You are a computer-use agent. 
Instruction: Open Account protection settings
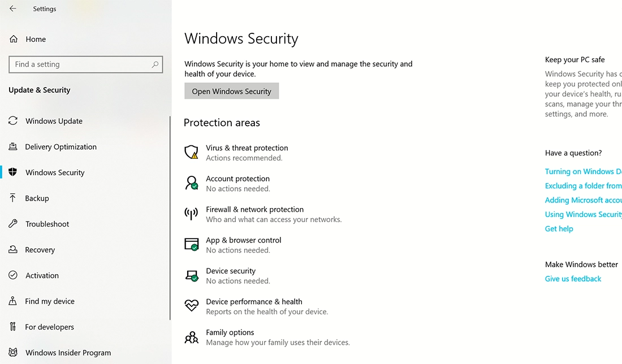pyautogui.click(x=237, y=179)
